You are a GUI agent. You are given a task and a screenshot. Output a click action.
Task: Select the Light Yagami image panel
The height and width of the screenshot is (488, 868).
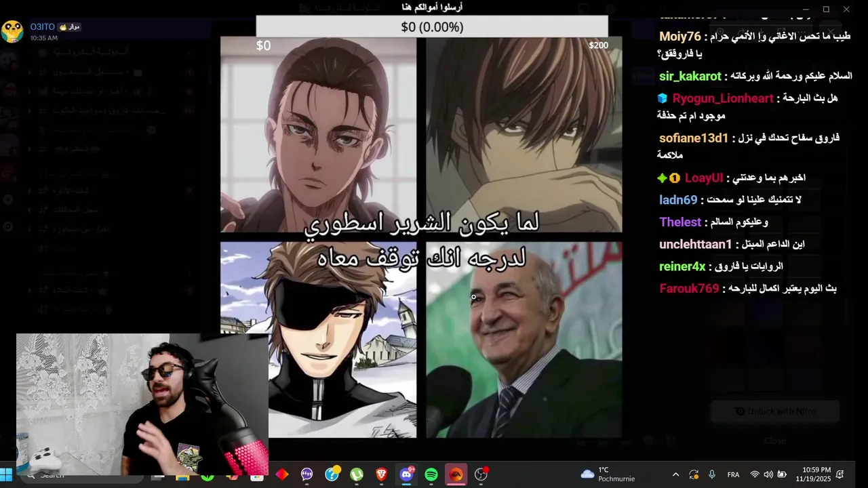(524, 135)
